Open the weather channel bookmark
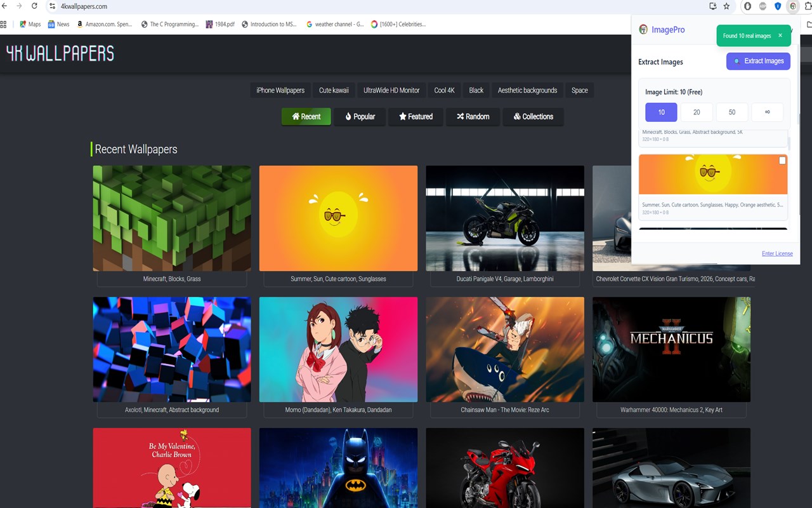This screenshot has width=812, height=508. pos(335,24)
